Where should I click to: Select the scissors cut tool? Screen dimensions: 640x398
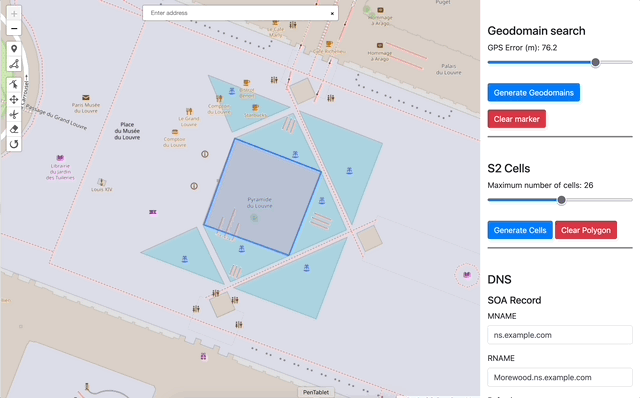[x=14, y=115]
